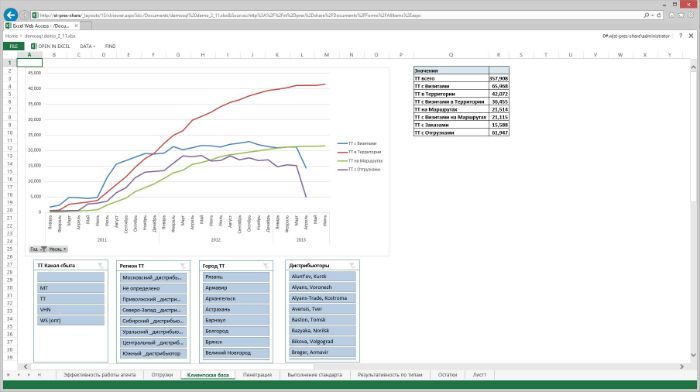The image size is (700, 392).
Task: Click the ТТ с Визитами legend entry
Action: (357, 143)
